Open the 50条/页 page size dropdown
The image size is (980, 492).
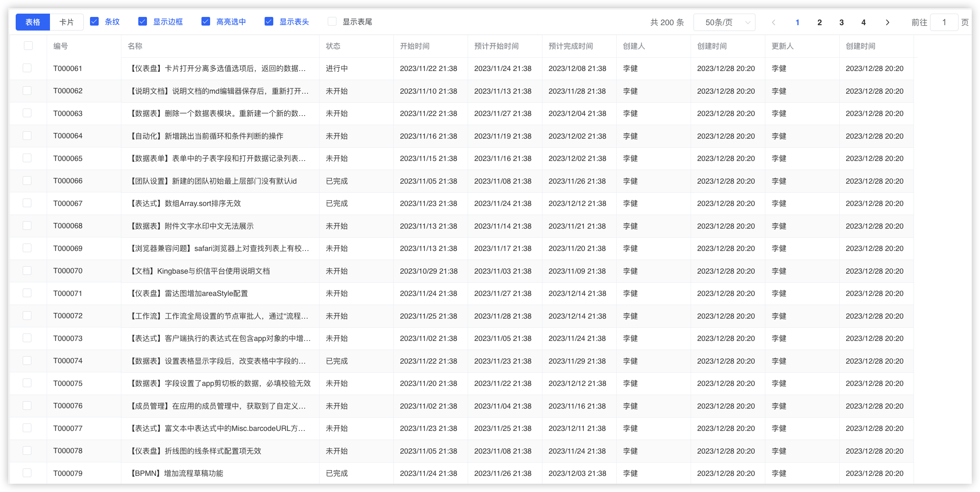(x=724, y=22)
